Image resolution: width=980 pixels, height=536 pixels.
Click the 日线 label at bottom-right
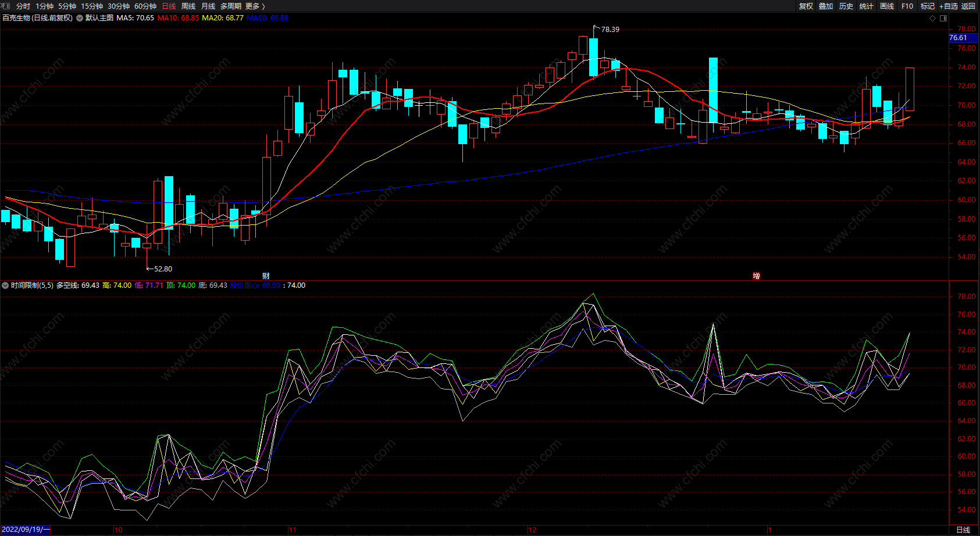pyautogui.click(x=963, y=530)
